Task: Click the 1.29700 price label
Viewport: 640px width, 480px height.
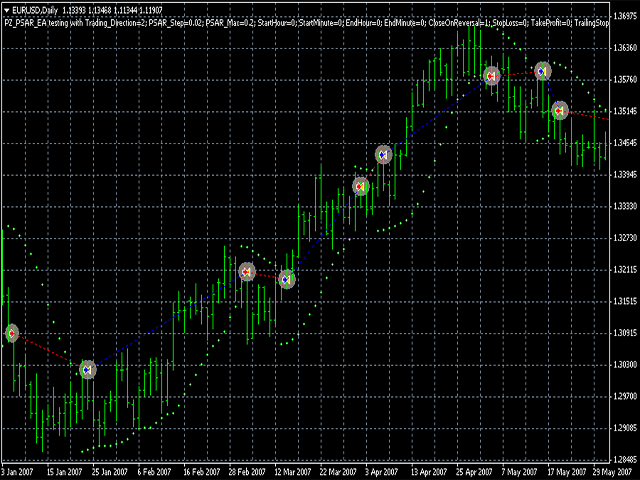Action: (625, 396)
